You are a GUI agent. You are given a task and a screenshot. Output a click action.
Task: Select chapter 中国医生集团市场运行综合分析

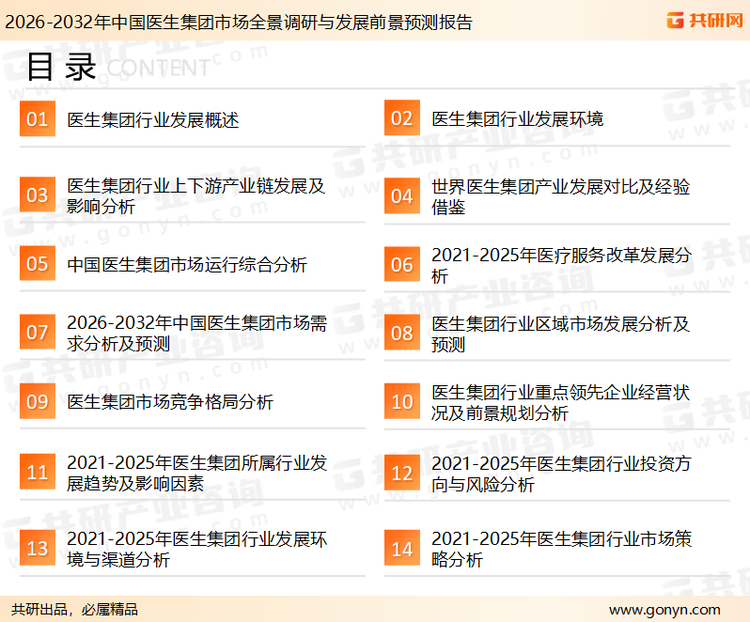click(x=187, y=265)
